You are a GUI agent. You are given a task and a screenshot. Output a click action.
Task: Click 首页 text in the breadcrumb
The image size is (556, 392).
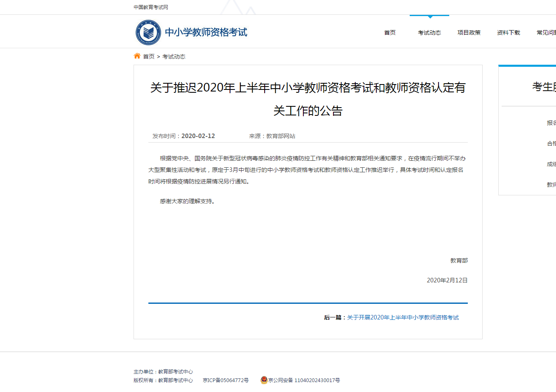click(149, 56)
